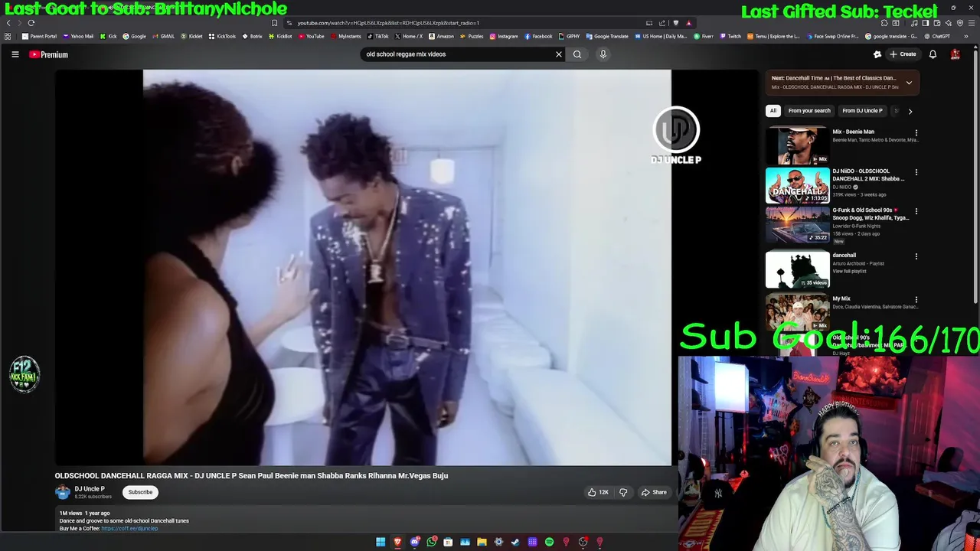The width and height of the screenshot is (980, 551).
Task: Open Microsoft Store from taskbar
Action: click(x=448, y=542)
